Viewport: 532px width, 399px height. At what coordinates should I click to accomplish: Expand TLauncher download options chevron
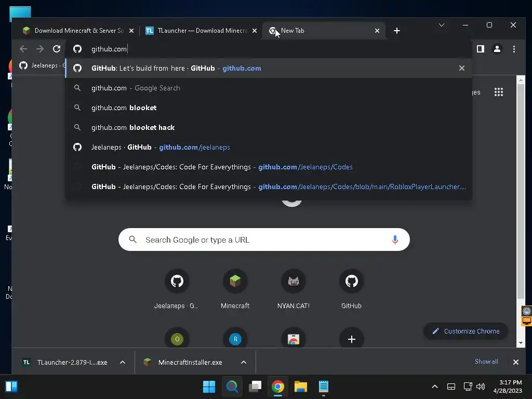tap(123, 362)
